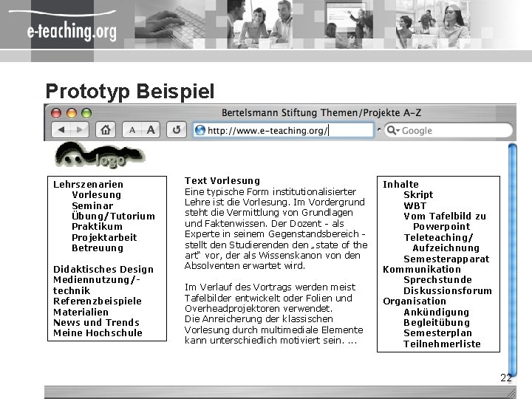Viewport: 532px width, 399px height.
Task: Click the blue vertical scrollbar
Action: 512,259
